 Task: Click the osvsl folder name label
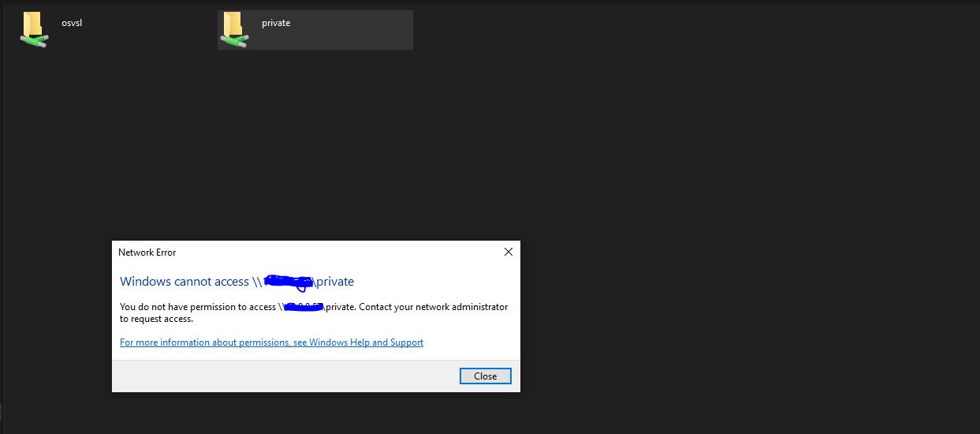coord(72,23)
